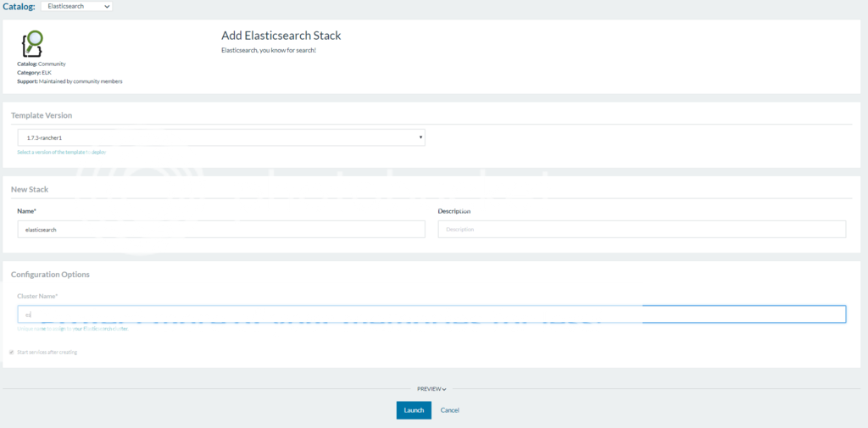Toggle the Start services after creating checkbox
The image size is (868, 428).
12,352
